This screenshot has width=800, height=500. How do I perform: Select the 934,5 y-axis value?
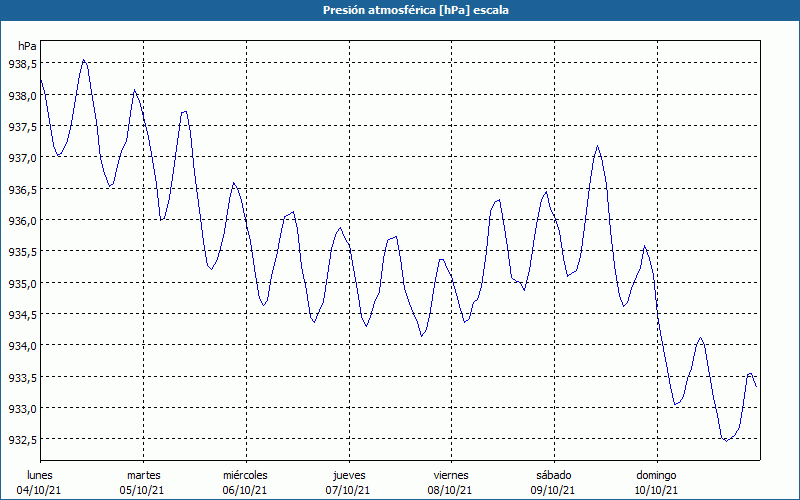[22, 314]
